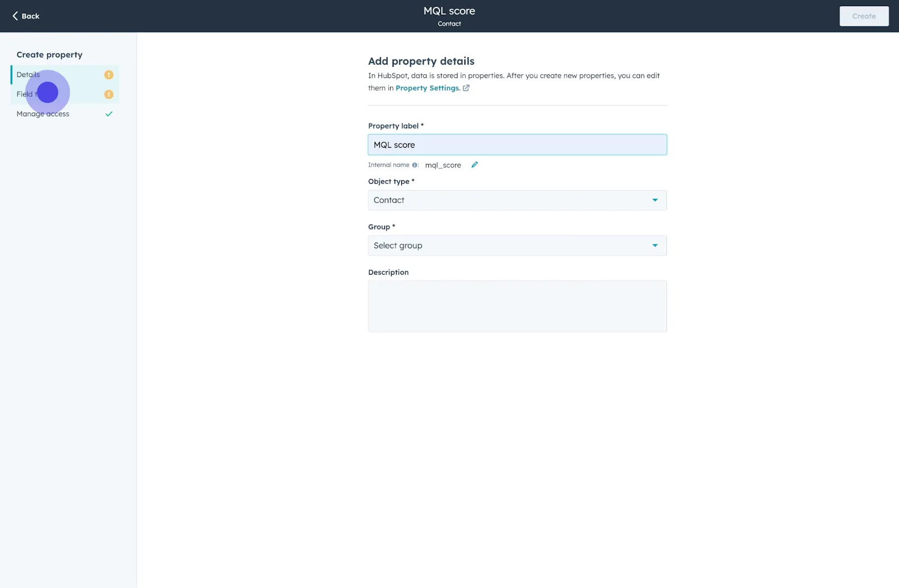Image resolution: width=899 pixels, height=588 pixels.
Task: Click the Internal name info icon
Action: pyautogui.click(x=415, y=165)
